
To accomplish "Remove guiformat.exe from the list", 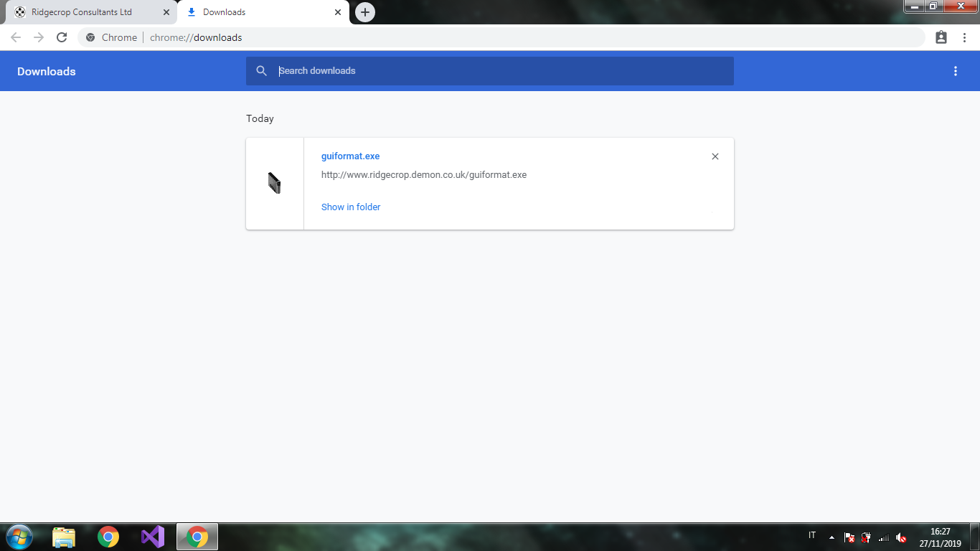I will coord(715,156).
